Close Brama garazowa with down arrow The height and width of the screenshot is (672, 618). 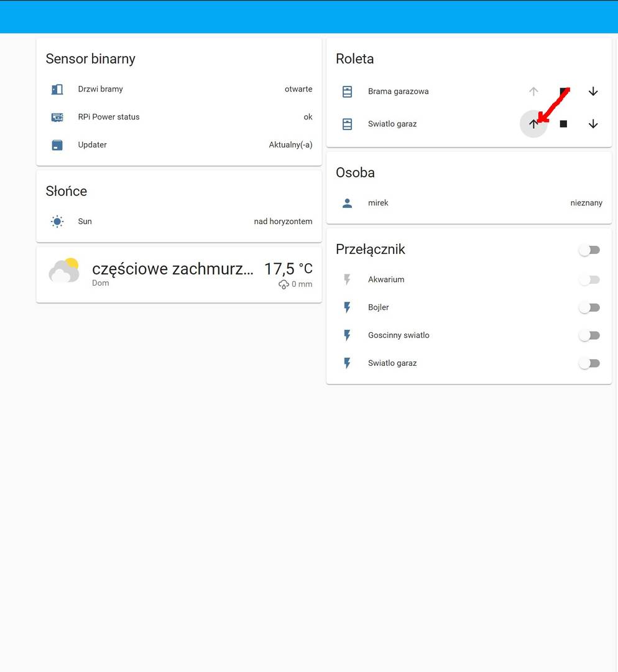click(x=593, y=91)
